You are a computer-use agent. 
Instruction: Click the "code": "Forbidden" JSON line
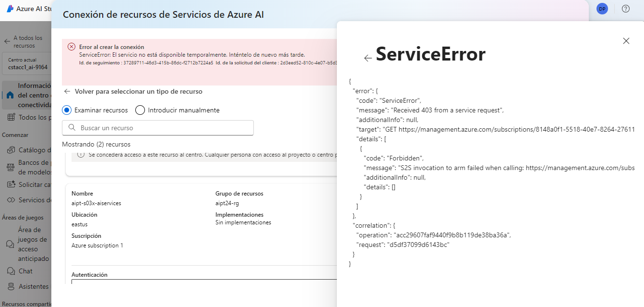pos(394,158)
